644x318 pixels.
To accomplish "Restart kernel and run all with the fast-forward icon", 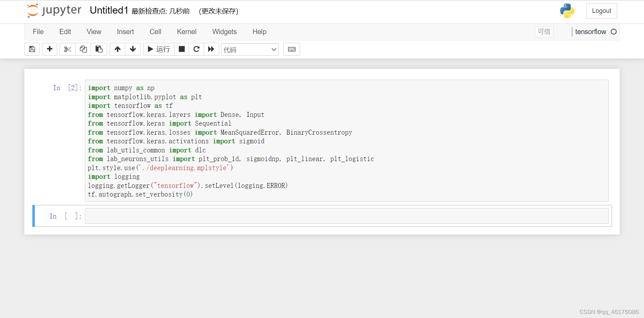I will pyautogui.click(x=211, y=49).
